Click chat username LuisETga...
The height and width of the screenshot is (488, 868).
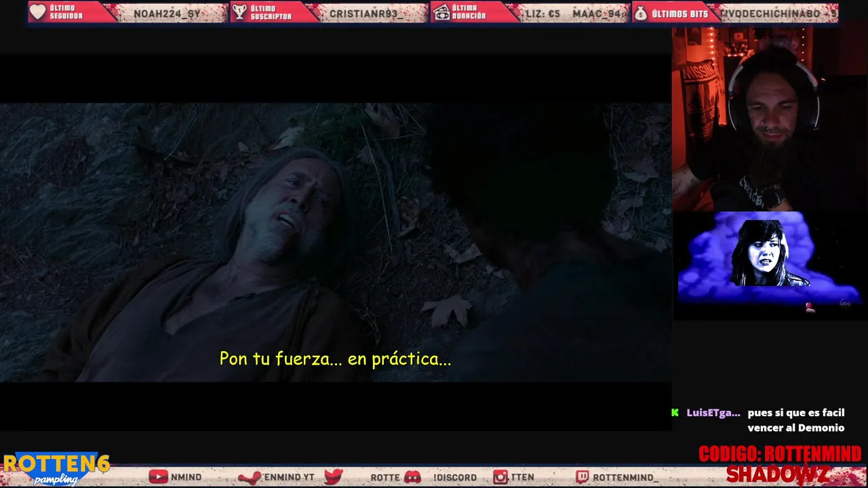(713, 413)
